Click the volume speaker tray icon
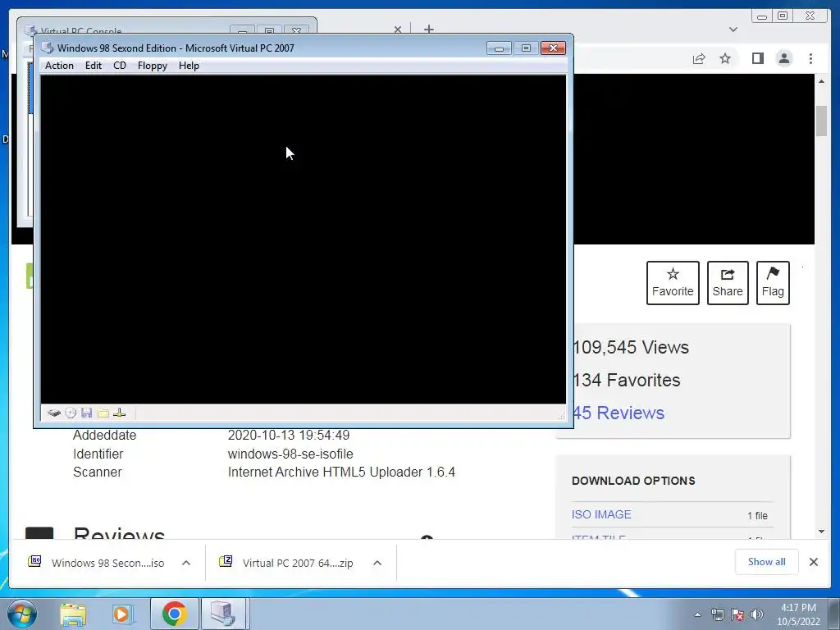The image size is (840, 630). pyautogui.click(x=756, y=614)
